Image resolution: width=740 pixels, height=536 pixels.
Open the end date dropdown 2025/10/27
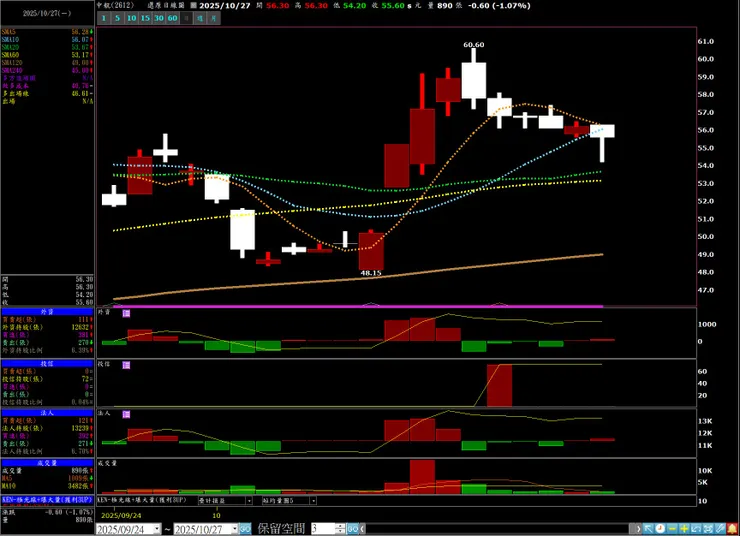[x=235, y=529]
